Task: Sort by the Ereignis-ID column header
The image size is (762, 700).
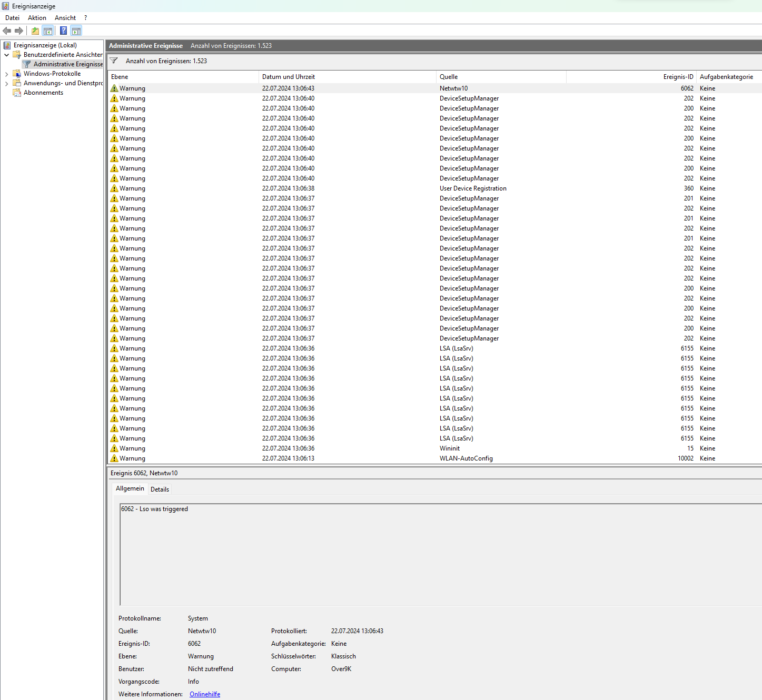Action: pyautogui.click(x=631, y=77)
